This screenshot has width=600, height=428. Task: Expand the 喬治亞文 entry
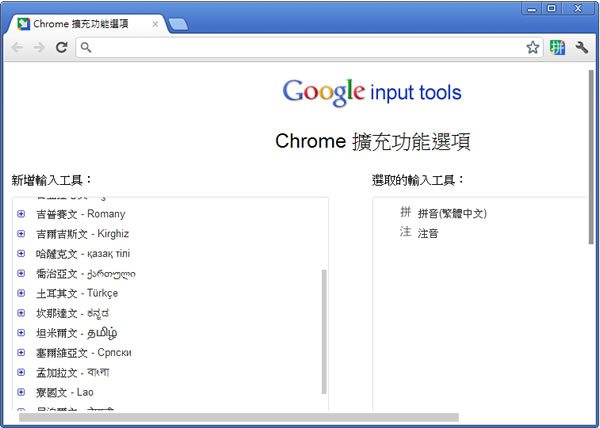(21, 273)
